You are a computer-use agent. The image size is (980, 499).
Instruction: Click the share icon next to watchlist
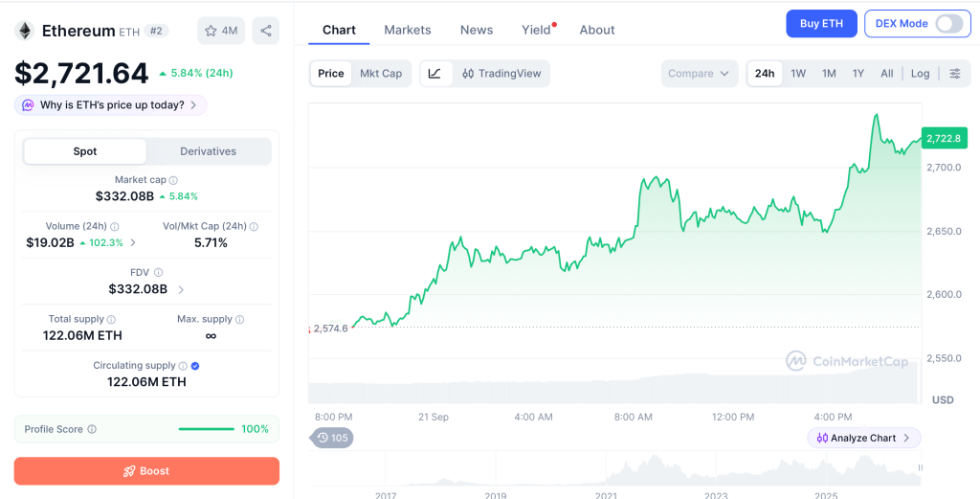[266, 31]
